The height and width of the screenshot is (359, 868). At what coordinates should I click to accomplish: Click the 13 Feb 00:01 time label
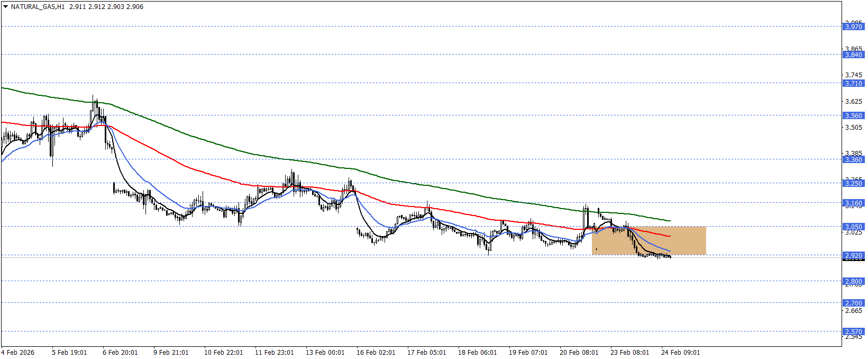tap(325, 353)
